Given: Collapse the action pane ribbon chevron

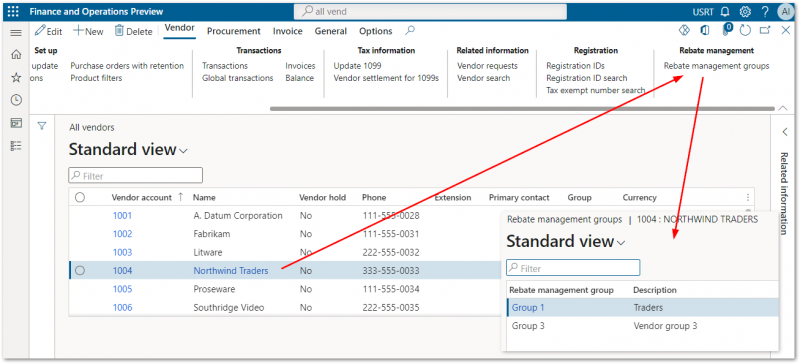Looking at the screenshot, I should [x=783, y=108].
